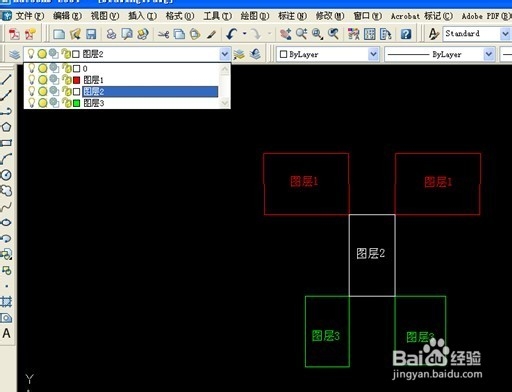Toggle freeze sun icon for 图层1 row
The height and width of the screenshot is (392, 512).
(42, 80)
